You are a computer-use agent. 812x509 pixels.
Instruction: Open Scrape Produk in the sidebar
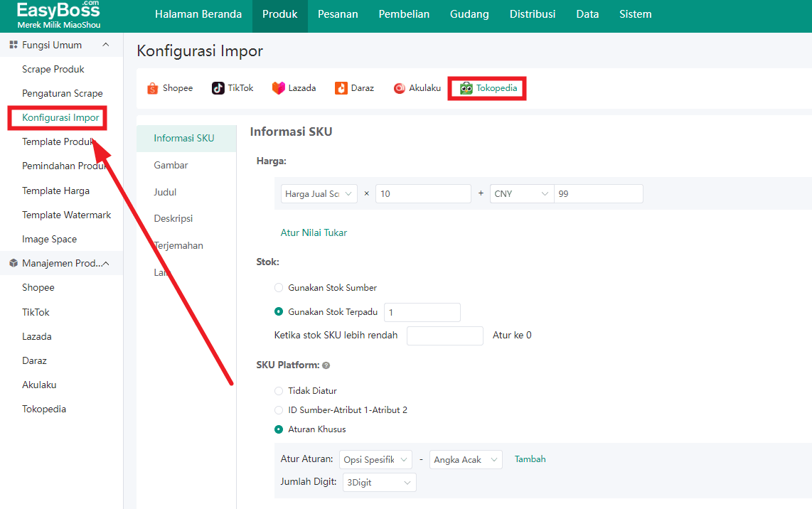coord(53,70)
